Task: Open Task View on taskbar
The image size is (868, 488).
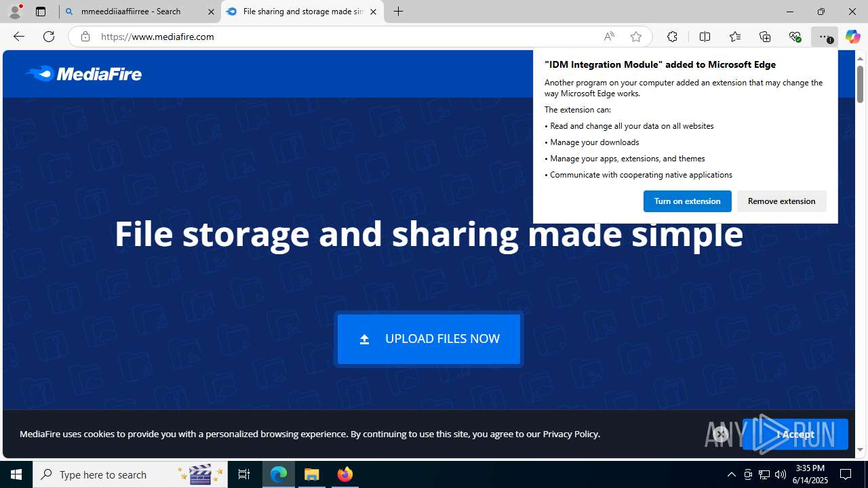Action: (244, 474)
